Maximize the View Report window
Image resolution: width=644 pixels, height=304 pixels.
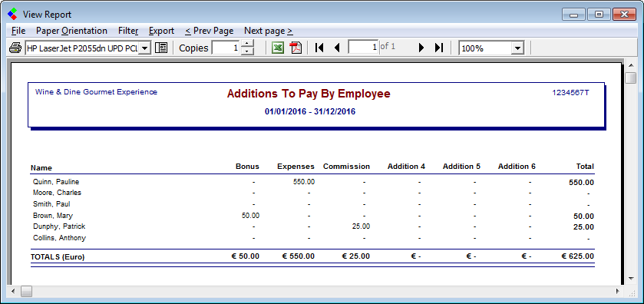pos(599,15)
